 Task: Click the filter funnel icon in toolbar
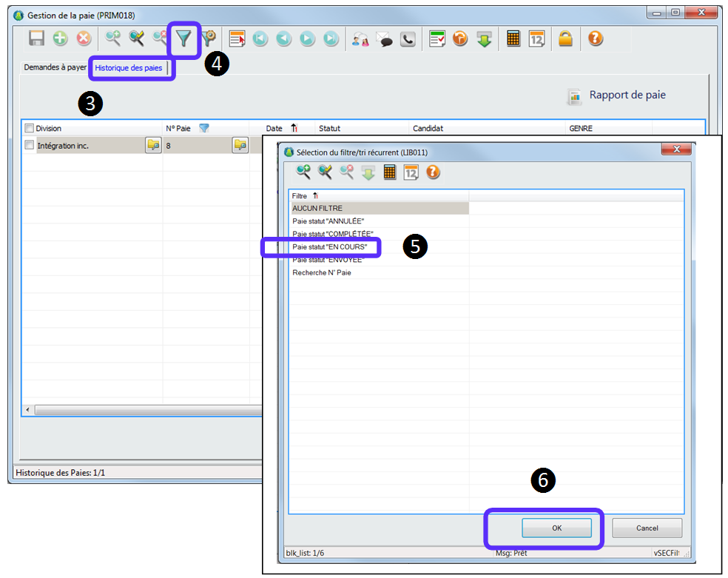pos(184,39)
